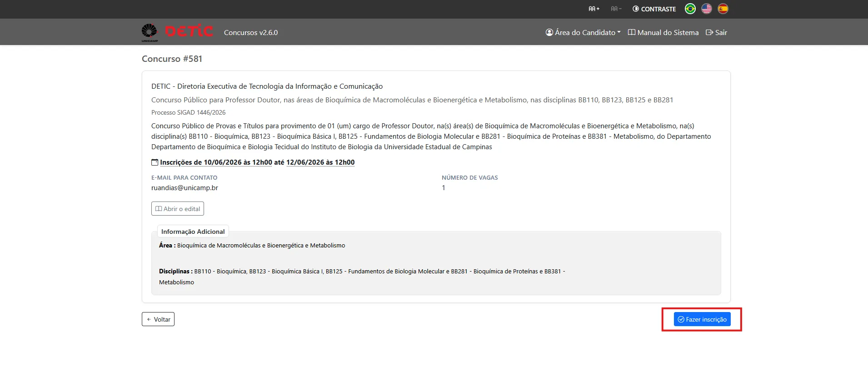The height and width of the screenshot is (373, 868).
Task: Log out using Sair
Action: pos(716,32)
